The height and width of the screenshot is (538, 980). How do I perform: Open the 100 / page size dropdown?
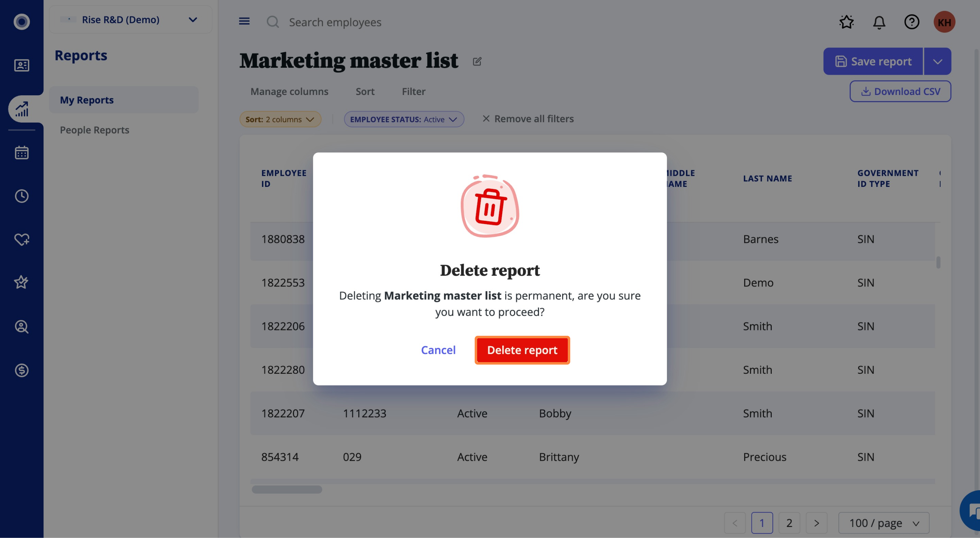(x=883, y=523)
